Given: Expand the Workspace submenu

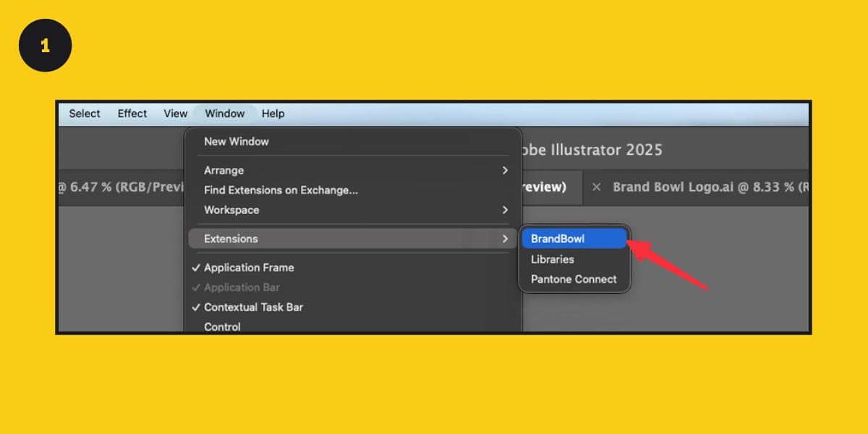Looking at the screenshot, I should point(352,210).
